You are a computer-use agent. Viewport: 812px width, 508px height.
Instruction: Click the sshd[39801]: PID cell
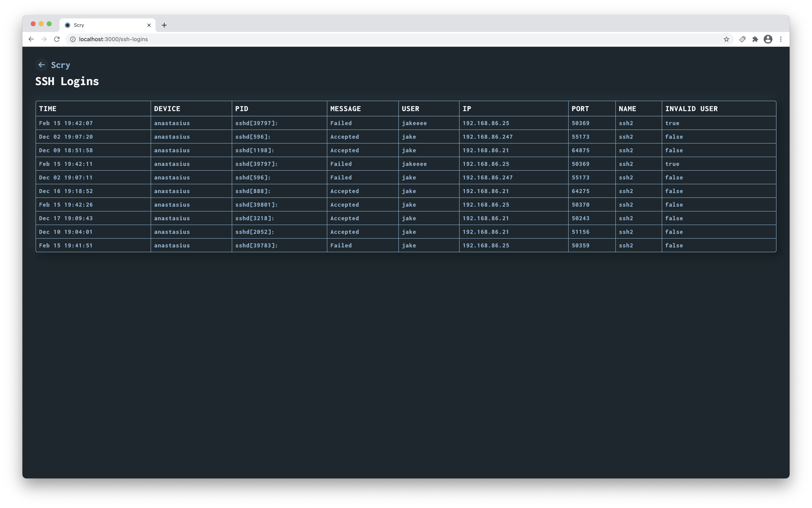(x=256, y=205)
